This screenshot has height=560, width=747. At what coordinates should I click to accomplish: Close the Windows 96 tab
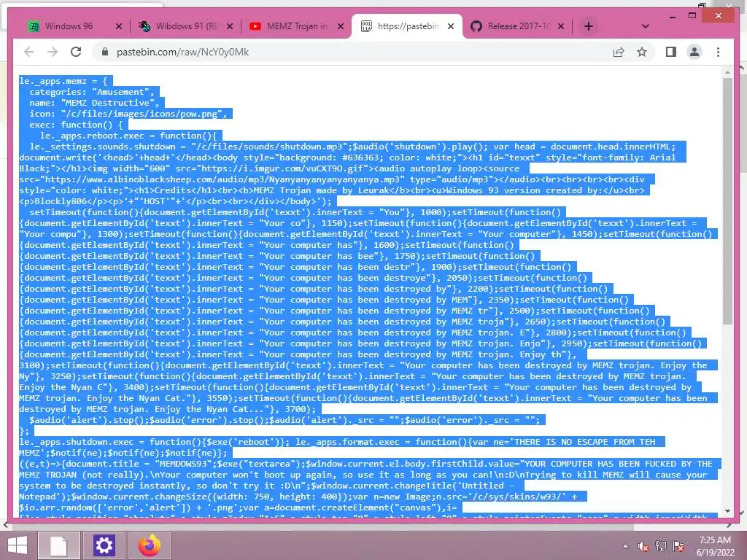point(119,27)
